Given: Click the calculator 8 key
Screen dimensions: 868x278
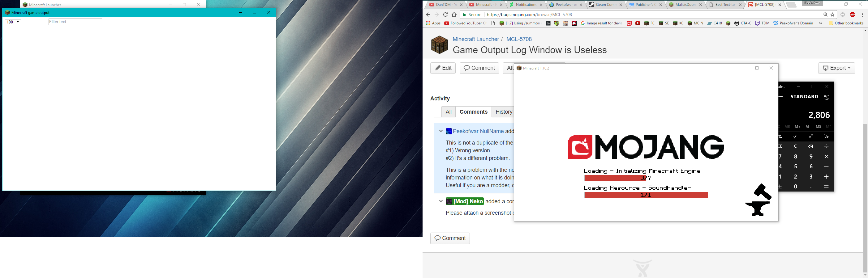Looking at the screenshot, I should pyautogui.click(x=795, y=157).
